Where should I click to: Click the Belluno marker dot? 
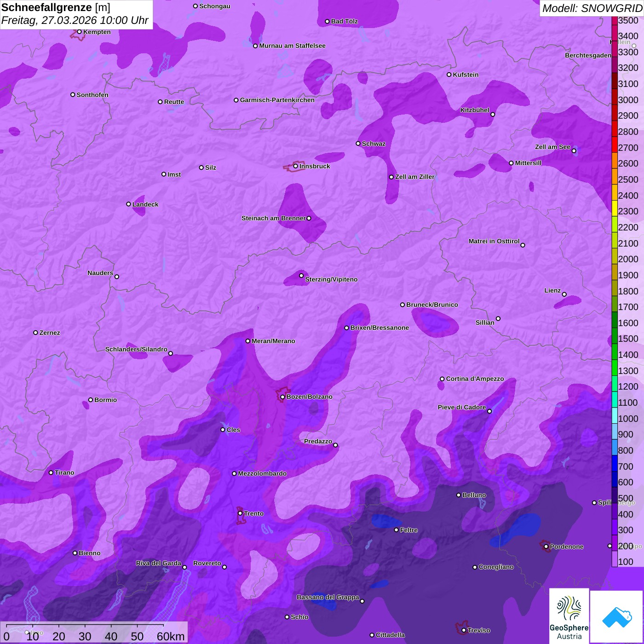458,495
